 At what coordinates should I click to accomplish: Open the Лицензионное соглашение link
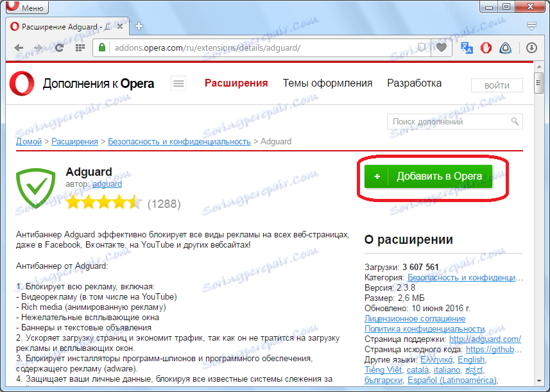(x=415, y=318)
